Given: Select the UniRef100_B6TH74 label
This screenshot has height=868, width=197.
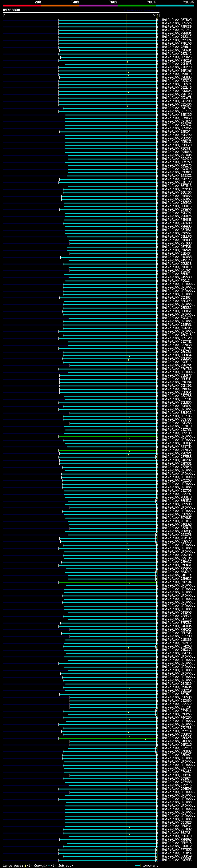Looking at the screenshot, I should [x=176, y=694].
